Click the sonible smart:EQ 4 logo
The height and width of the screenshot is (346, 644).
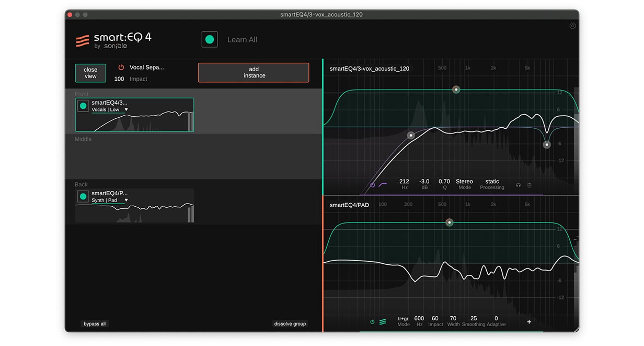pyautogui.click(x=114, y=40)
